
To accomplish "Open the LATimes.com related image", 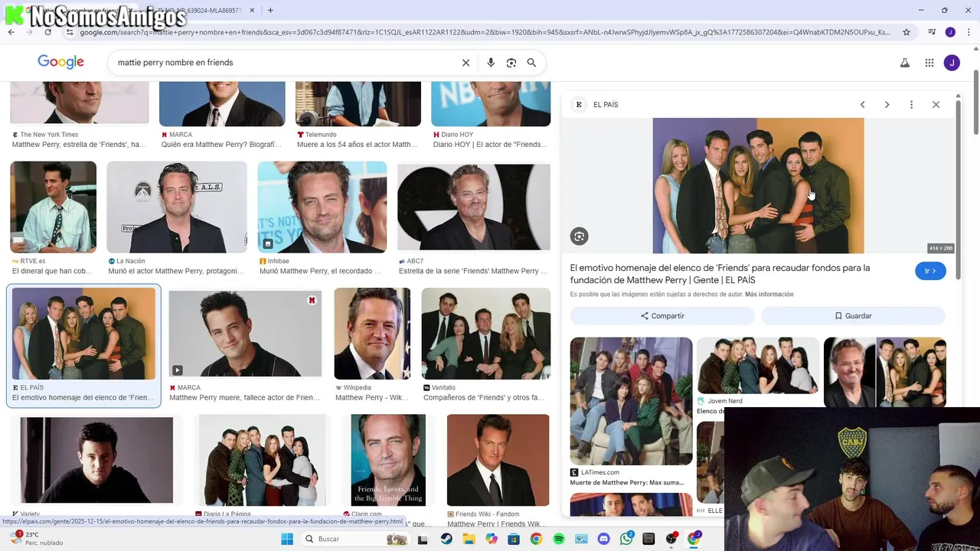I will tap(631, 401).
